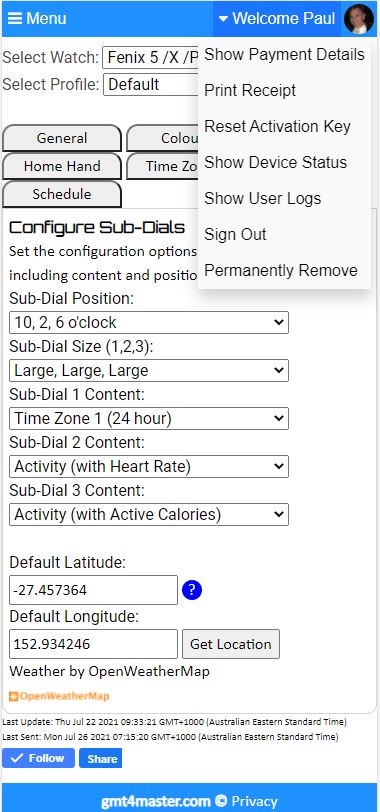380x812 pixels.
Task: Open Sub-Dial 2 Content selector
Action: point(149,467)
